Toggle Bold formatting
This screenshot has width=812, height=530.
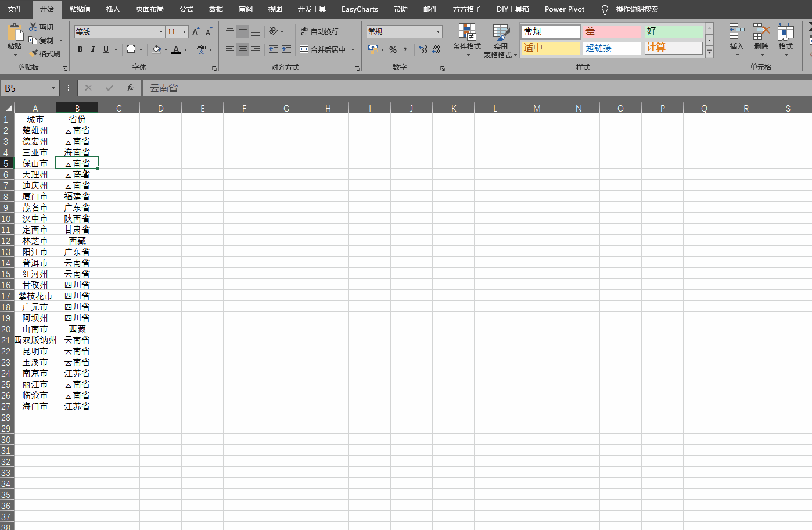(x=80, y=49)
